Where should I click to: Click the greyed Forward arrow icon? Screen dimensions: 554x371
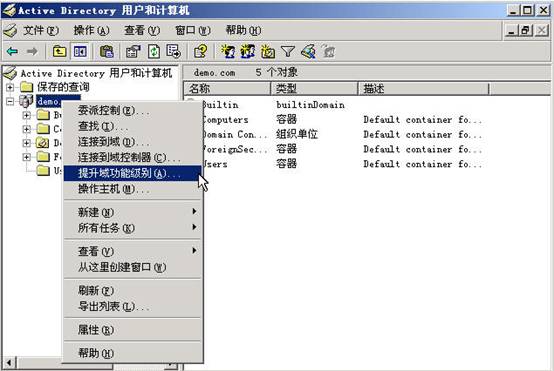(32, 52)
